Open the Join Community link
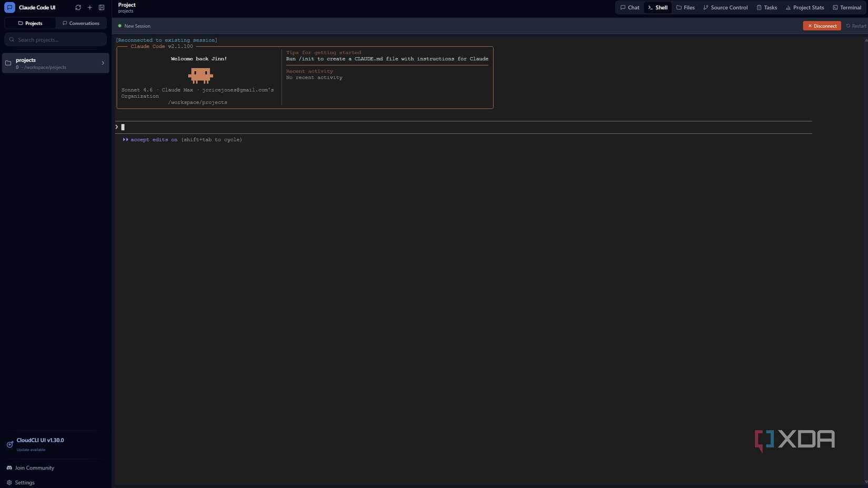 point(34,467)
